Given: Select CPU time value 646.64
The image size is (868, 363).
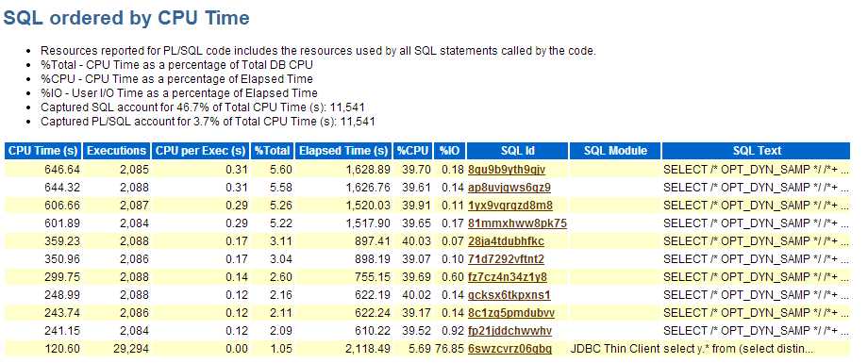Looking at the screenshot, I should click(x=63, y=170).
